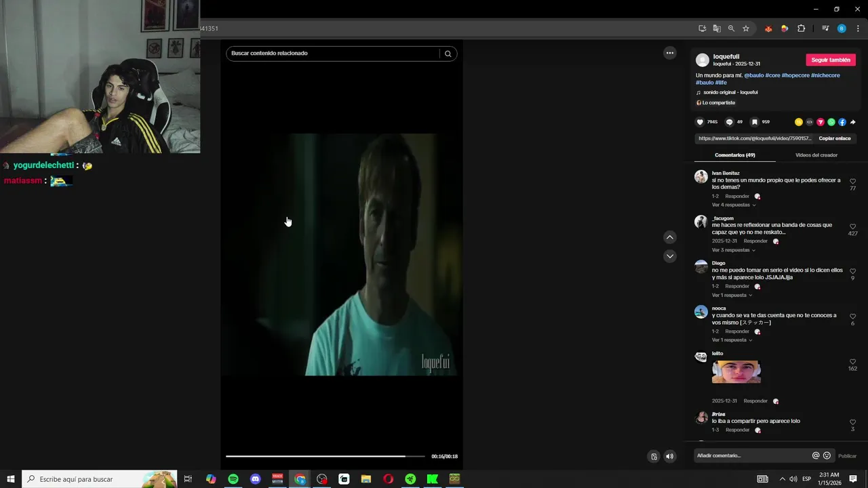
Task: Click Responder on Ivan Benitez's comment
Action: [x=737, y=197]
